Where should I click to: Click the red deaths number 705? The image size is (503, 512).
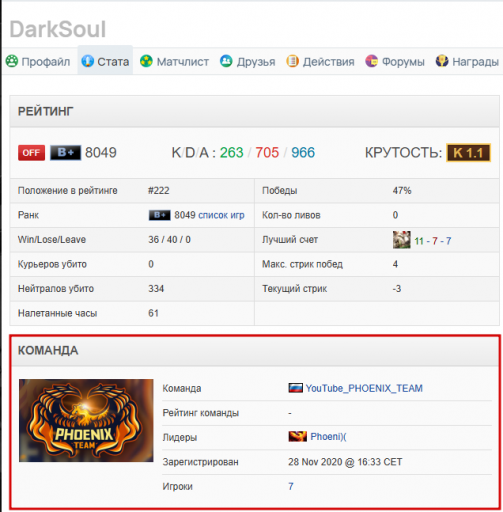(267, 153)
